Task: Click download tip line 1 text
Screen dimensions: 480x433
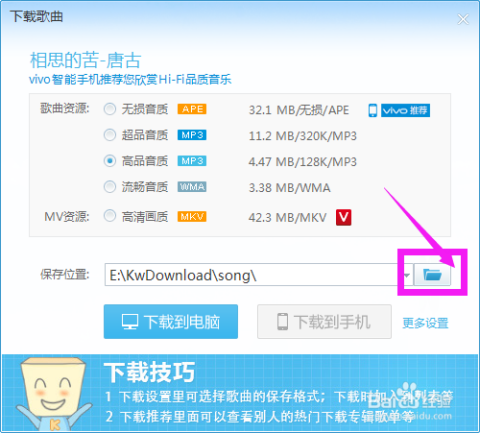Action: pos(279,397)
